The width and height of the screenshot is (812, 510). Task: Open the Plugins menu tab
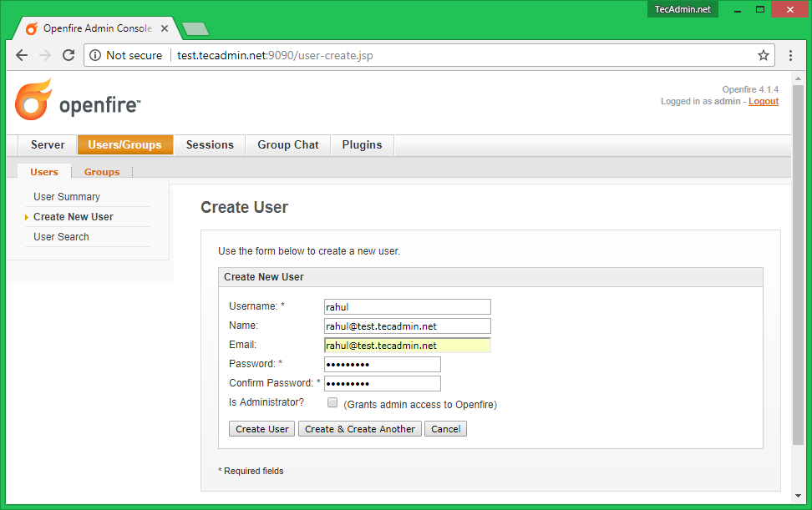pyautogui.click(x=362, y=145)
